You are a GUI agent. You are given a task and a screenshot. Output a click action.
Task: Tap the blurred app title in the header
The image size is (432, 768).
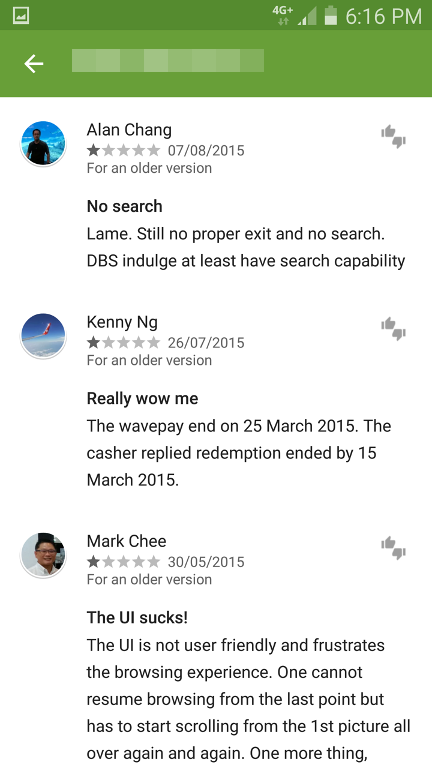(x=168, y=61)
